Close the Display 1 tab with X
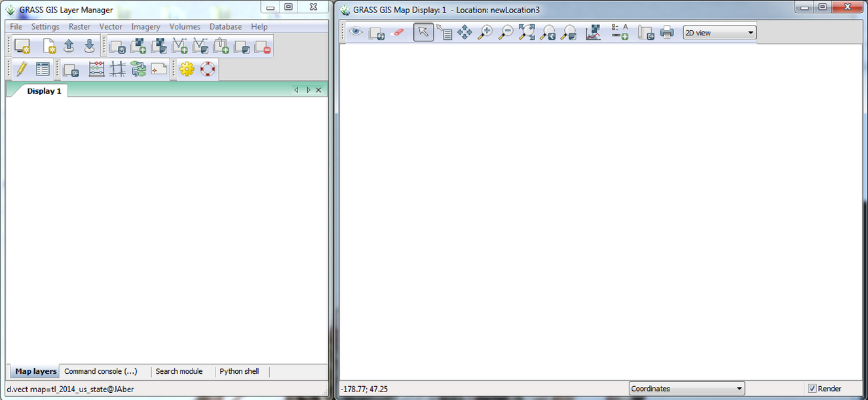The image size is (868, 400). point(318,90)
